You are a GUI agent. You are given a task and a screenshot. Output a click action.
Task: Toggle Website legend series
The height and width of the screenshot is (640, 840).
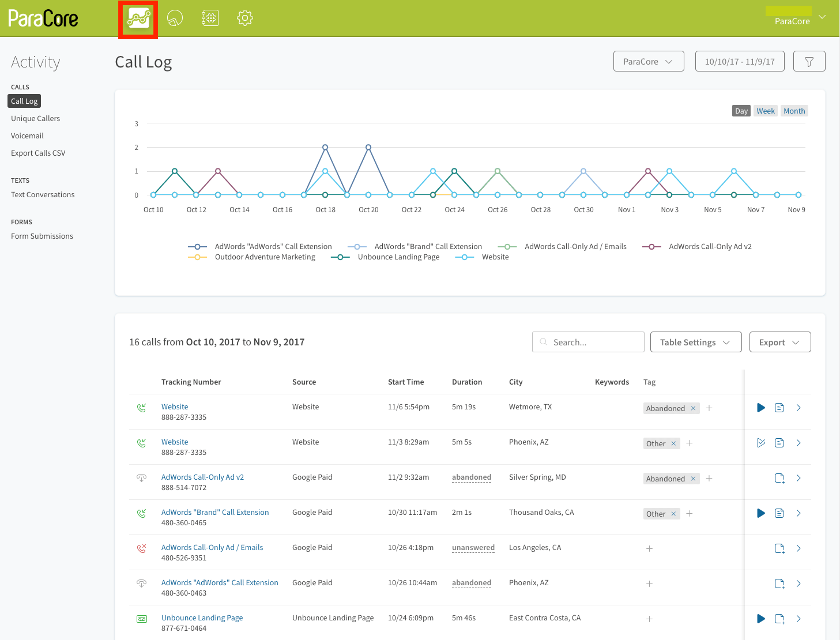482,257
